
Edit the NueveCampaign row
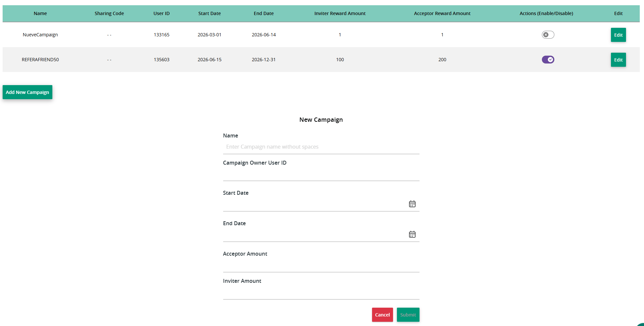pos(618,35)
